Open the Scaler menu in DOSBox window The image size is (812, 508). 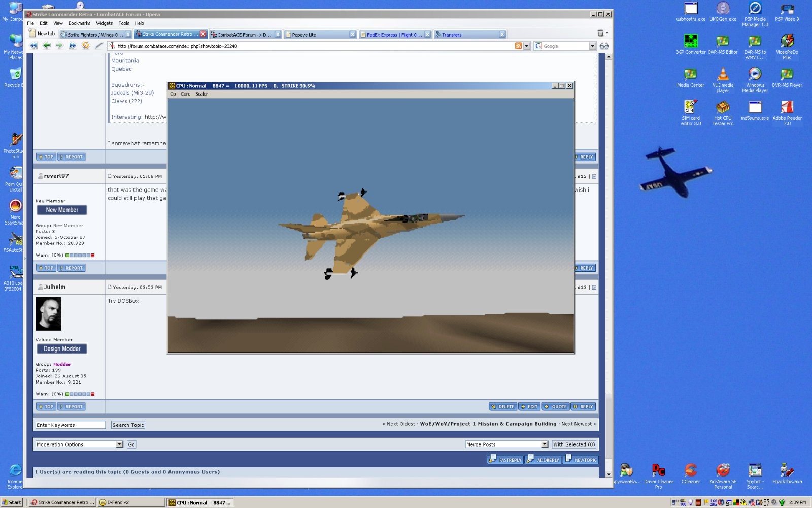[x=201, y=94]
